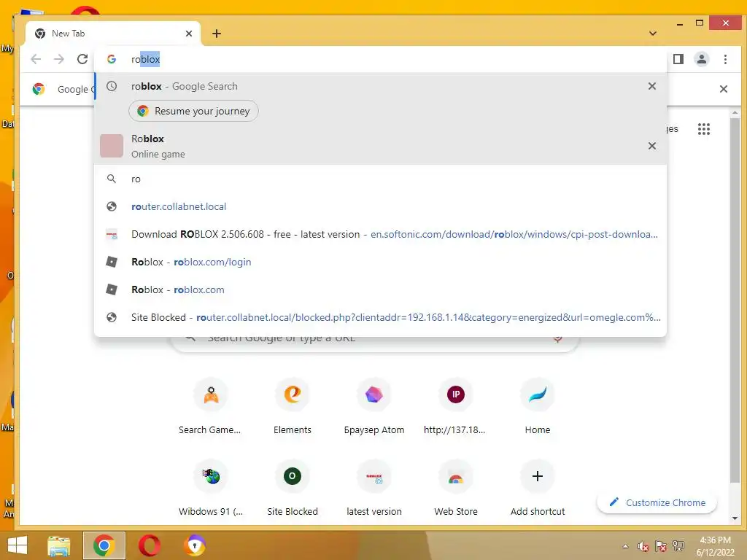Open the Wibdows 91 shortcut tile
Viewport: 747px width, 560px height.
click(210, 488)
